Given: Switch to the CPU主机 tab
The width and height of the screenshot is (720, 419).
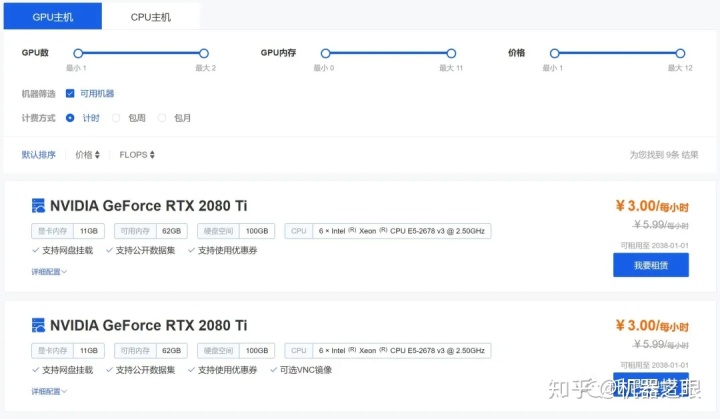Looking at the screenshot, I should tap(151, 17).
